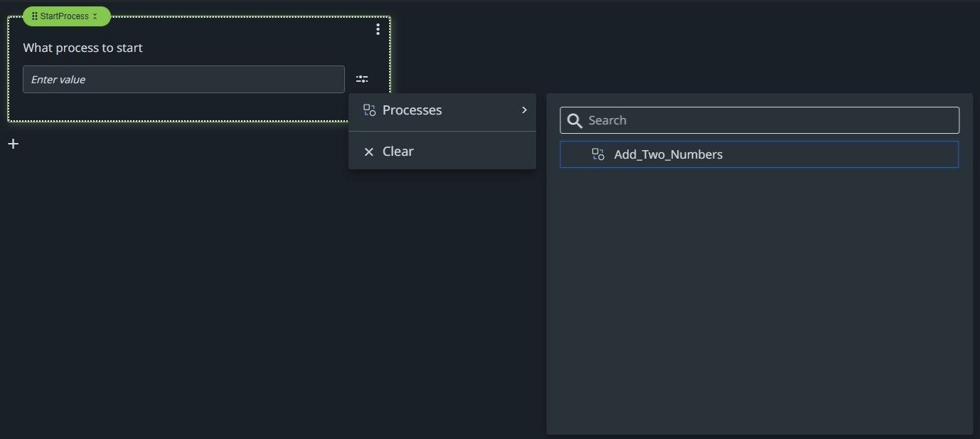Click the process icon beside Add_Two_Numbers
This screenshot has height=439, width=980.
point(597,154)
